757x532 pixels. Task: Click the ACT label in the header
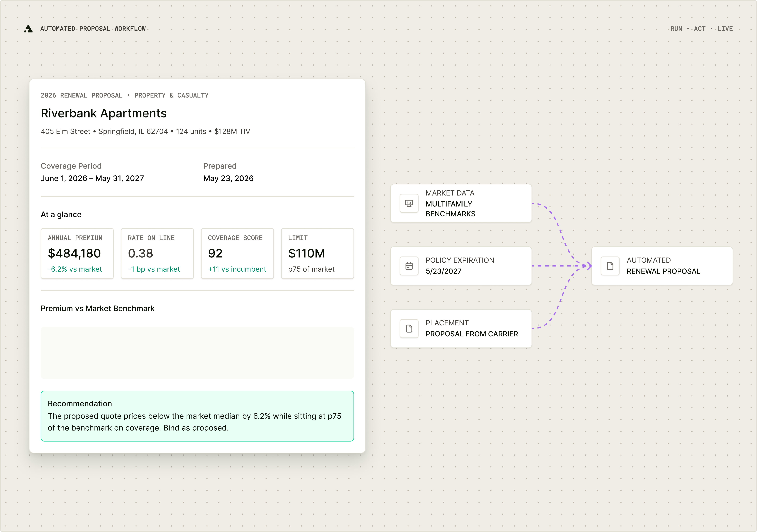(x=700, y=29)
